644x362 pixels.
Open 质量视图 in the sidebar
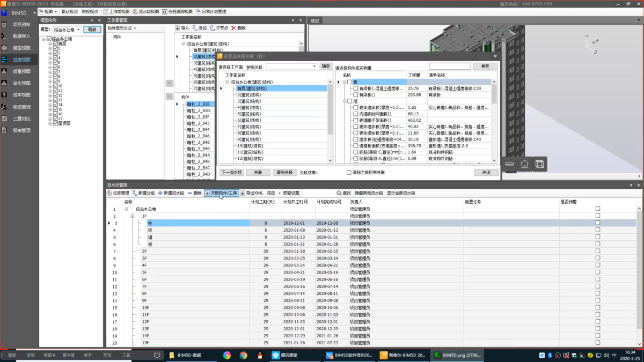pos(21,71)
